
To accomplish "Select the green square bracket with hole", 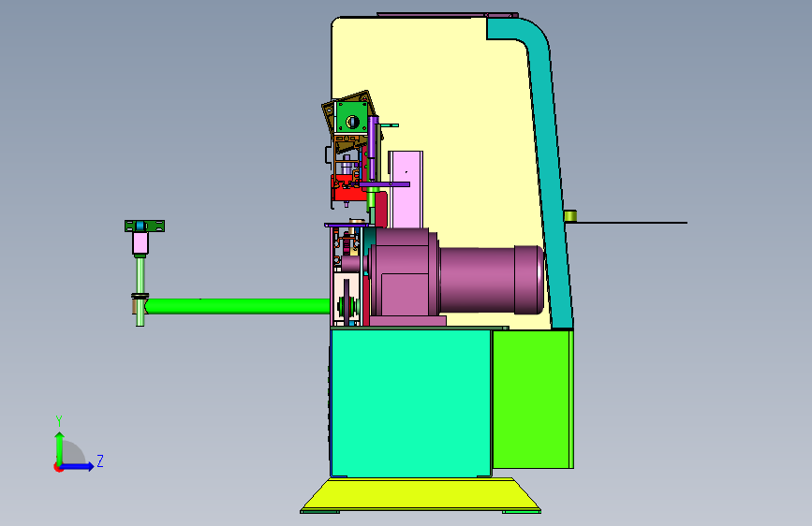I will click(351, 118).
